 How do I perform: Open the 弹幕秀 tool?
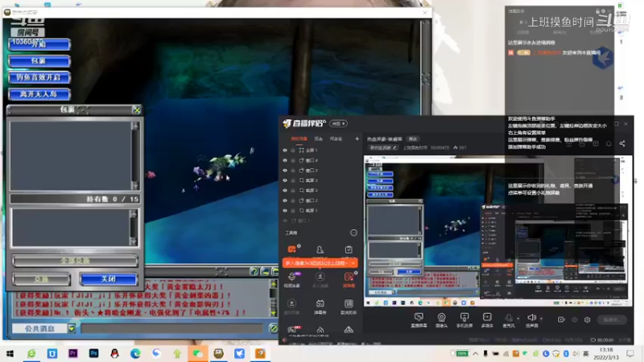point(320,306)
